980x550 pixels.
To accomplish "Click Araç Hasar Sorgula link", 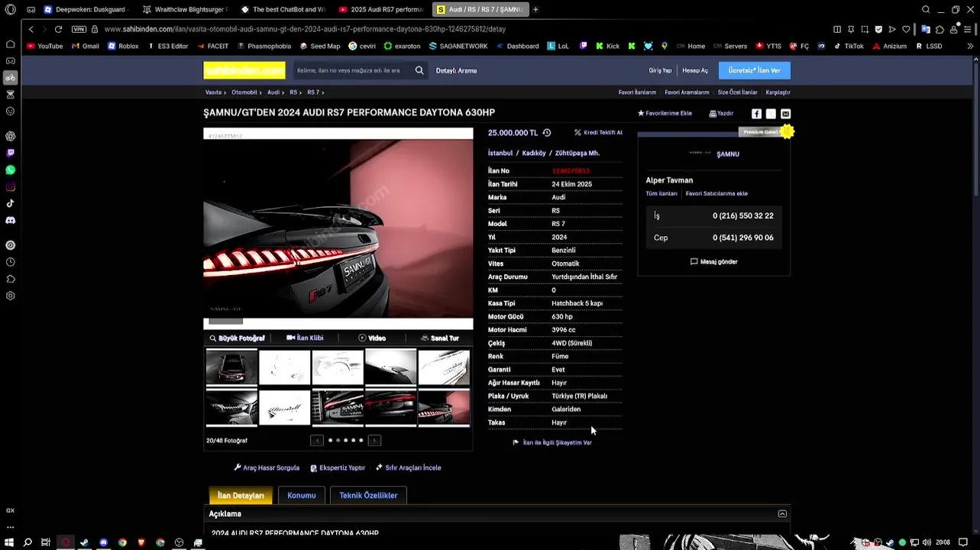I will click(x=267, y=467).
